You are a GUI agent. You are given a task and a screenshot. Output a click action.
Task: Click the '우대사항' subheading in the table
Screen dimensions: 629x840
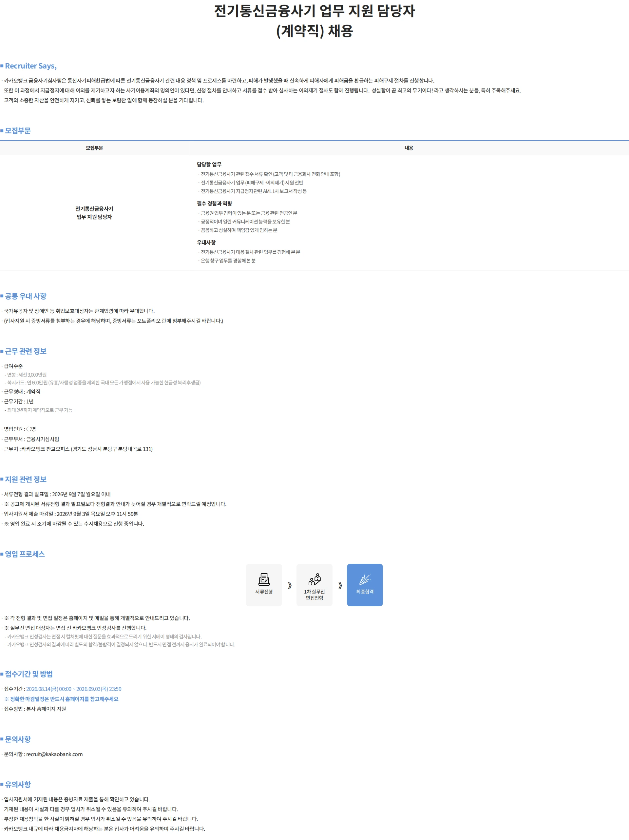pyautogui.click(x=206, y=242)
